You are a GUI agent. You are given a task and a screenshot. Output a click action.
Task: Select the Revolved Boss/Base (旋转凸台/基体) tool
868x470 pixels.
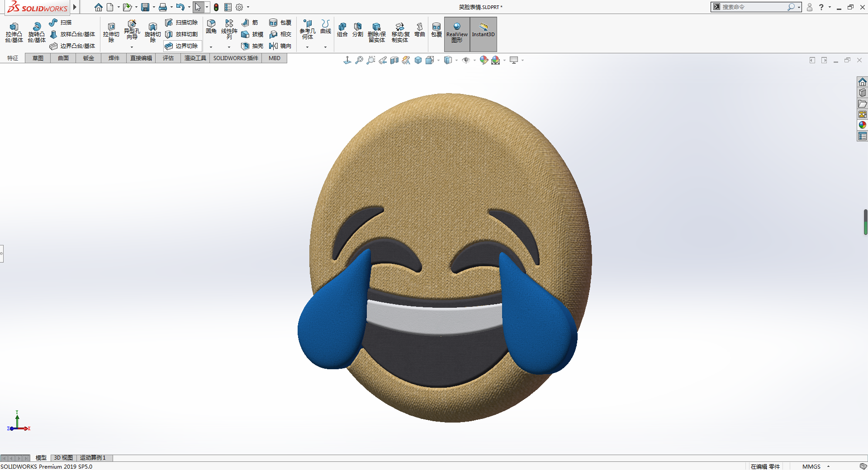37,33
